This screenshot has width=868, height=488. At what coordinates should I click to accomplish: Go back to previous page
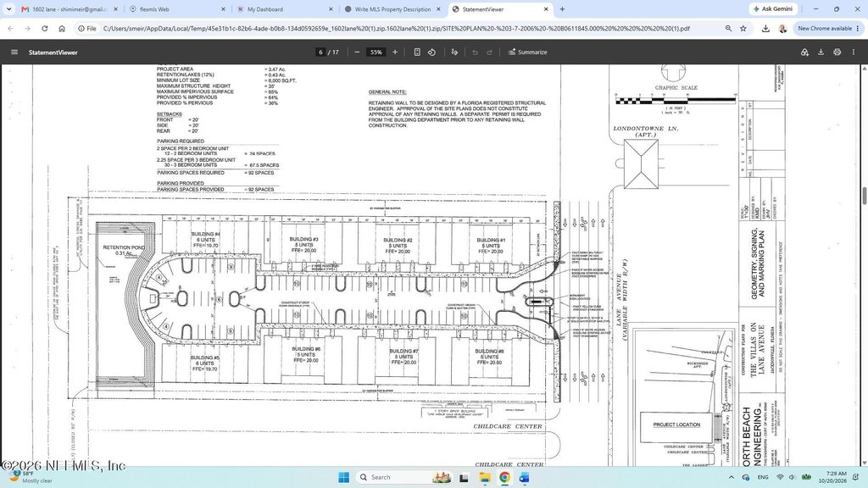click(10, 28)
